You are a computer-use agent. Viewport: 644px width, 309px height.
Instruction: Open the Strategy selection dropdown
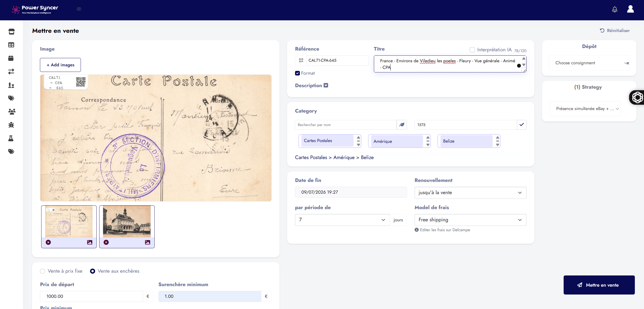[585, 109]
